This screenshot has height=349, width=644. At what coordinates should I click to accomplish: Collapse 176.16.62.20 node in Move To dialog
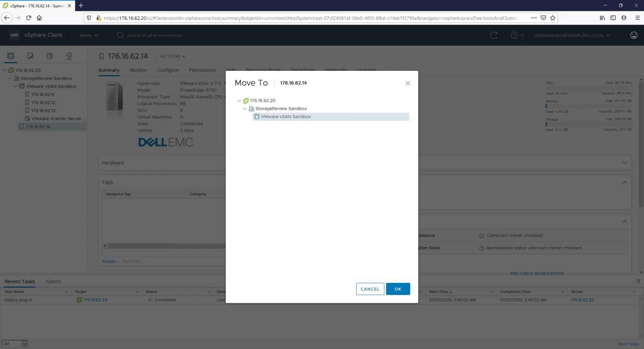point(239,101)
